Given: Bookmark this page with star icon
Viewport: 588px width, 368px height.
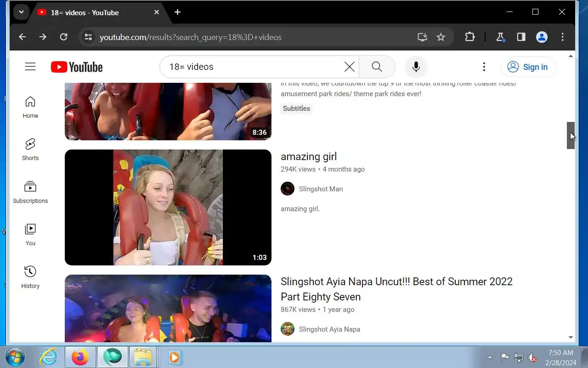Looking at the screenshot, I should 441,37.
